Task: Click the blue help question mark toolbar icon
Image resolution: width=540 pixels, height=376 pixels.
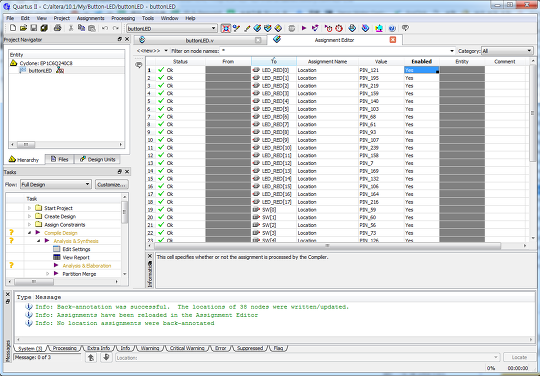Action: (x=392, y=28)
